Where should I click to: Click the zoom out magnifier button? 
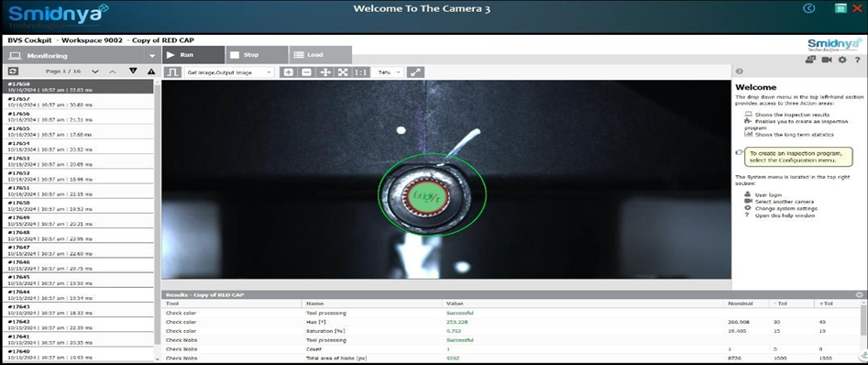click(307, 72)
